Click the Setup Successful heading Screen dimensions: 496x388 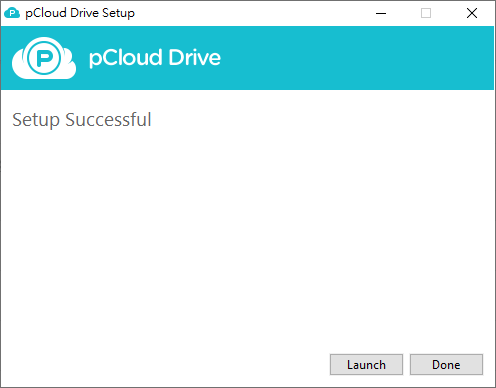[82, 120]
